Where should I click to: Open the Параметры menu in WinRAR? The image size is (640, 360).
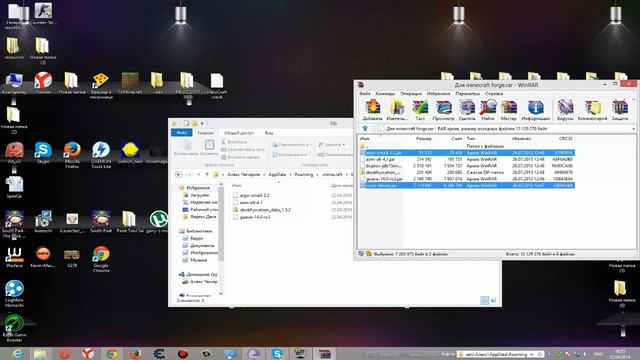coord(468,93)
